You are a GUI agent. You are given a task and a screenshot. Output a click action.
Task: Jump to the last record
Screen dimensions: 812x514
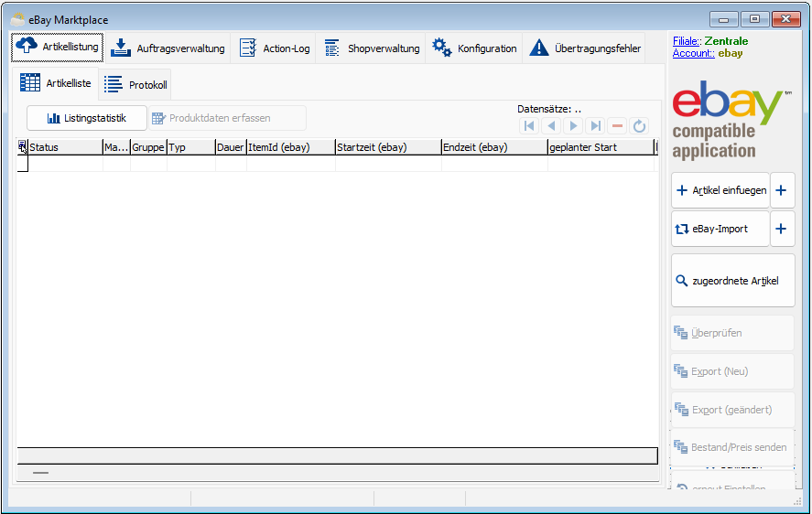tap(596, 126)
